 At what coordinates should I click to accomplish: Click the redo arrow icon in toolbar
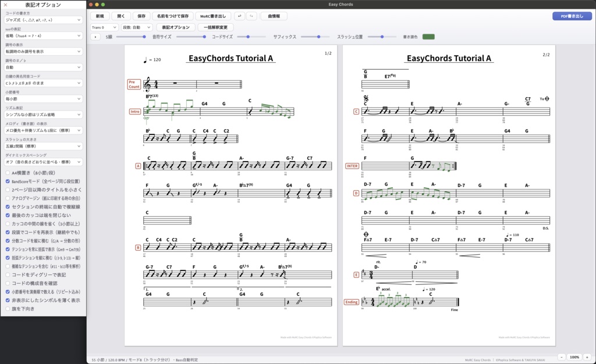pyautogui.click(x=251, y=16)
